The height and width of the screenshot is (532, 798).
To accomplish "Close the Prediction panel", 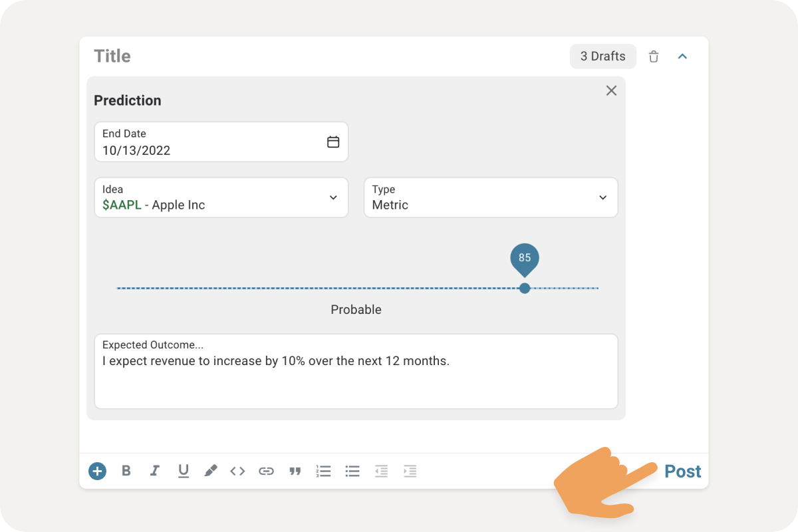I will [611, 90].
